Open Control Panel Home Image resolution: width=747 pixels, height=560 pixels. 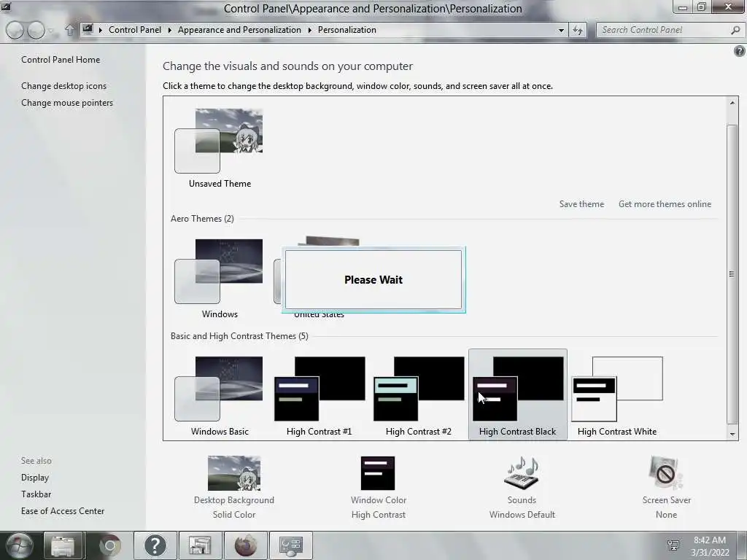(61, 60)
